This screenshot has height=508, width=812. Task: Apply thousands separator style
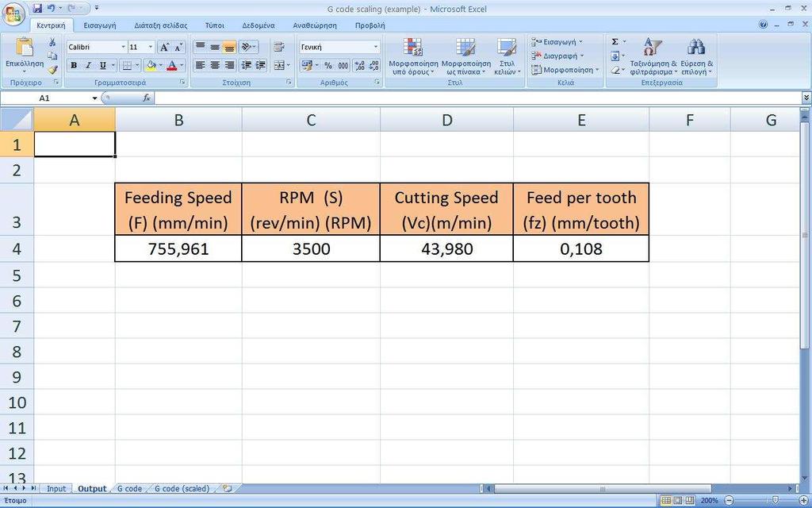point(343,65)
